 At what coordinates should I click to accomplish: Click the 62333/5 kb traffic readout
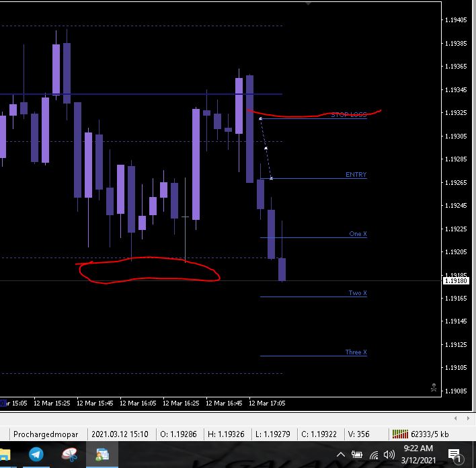[x=430, y=434]
